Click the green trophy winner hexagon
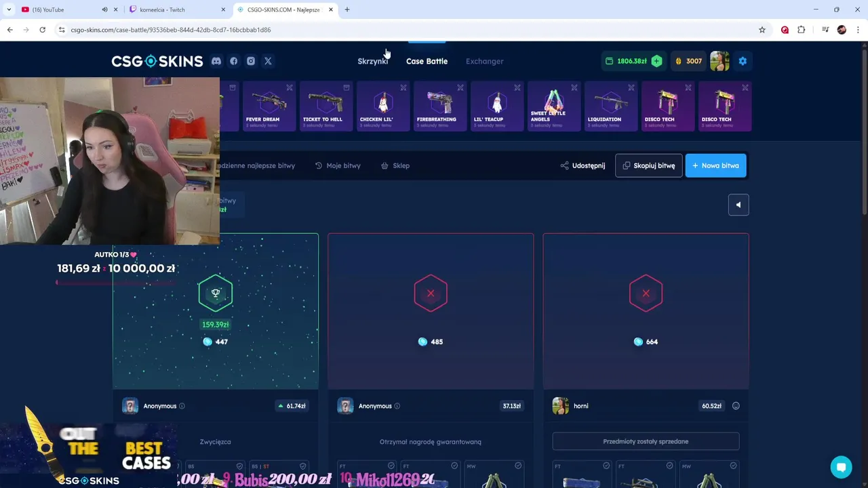 click(216, 293)
